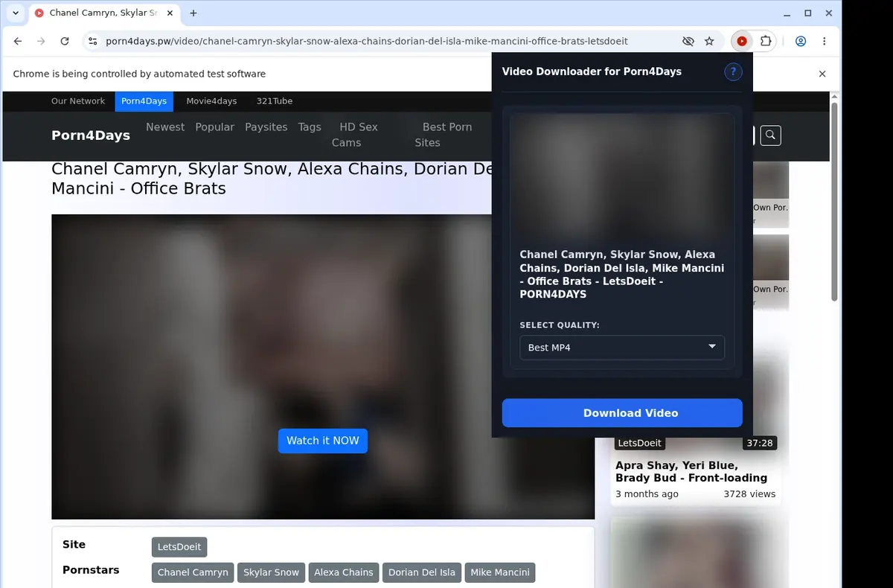
Task: Close the current browser tab
Action: click(170, 13)
